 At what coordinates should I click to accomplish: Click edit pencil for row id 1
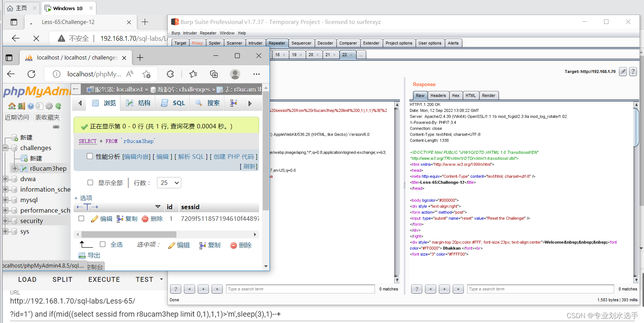(95, 219)
